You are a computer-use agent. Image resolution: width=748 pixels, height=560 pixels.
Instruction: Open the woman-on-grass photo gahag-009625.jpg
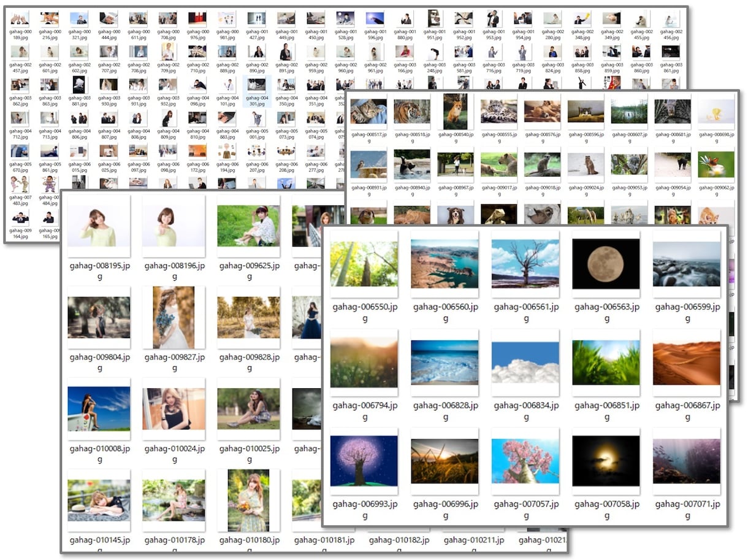point(248,226)
